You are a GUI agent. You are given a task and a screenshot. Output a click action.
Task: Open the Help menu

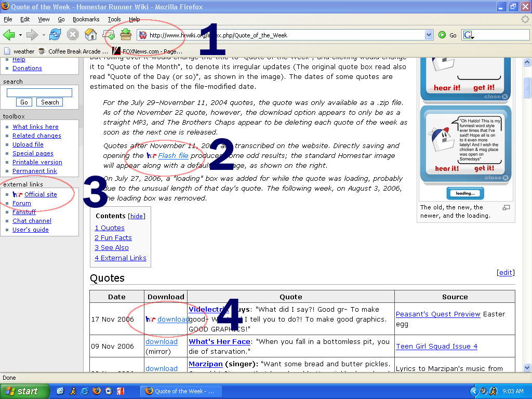[x=135, y=19]
